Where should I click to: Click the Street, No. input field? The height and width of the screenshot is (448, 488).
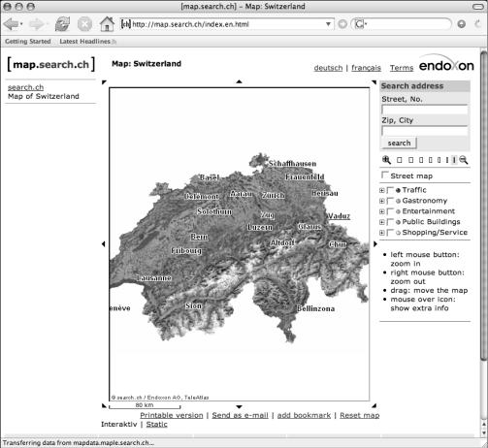[424, 110]
